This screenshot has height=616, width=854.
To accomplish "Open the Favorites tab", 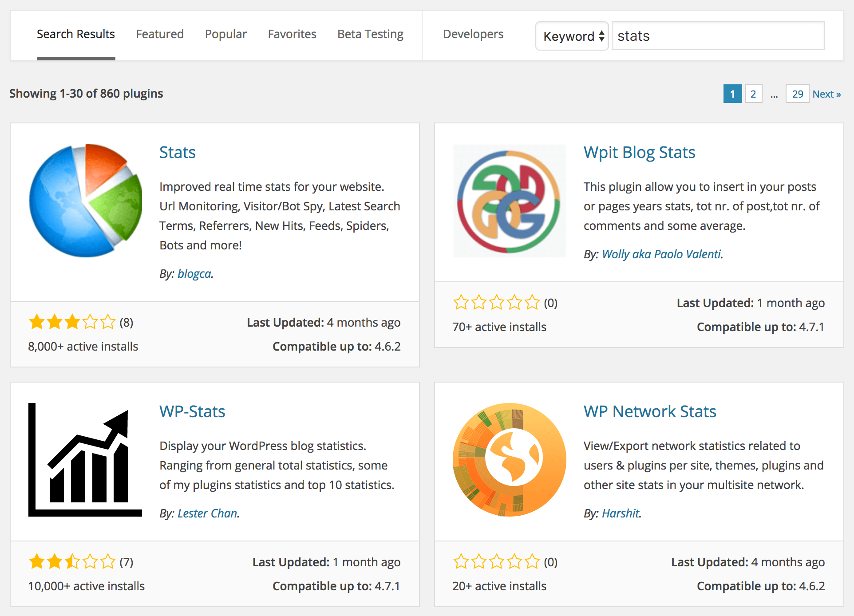I will click(x=292, y=34).
